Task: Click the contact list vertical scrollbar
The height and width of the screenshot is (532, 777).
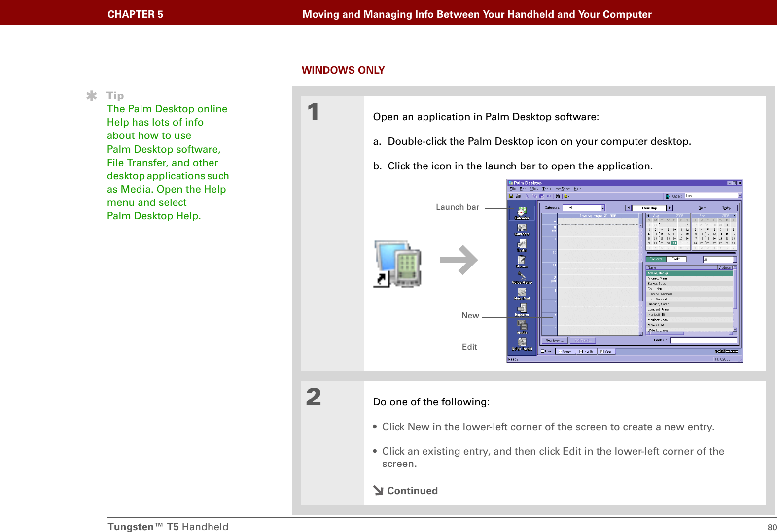Action: (735, 299)
